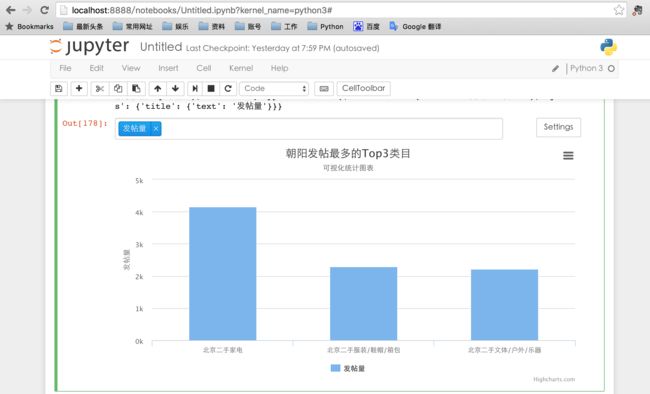Image resolution: width=650 pixels, height=394 pixels.
Task: Rename the notebook titled Untitled
Action: tap(161, 47)
